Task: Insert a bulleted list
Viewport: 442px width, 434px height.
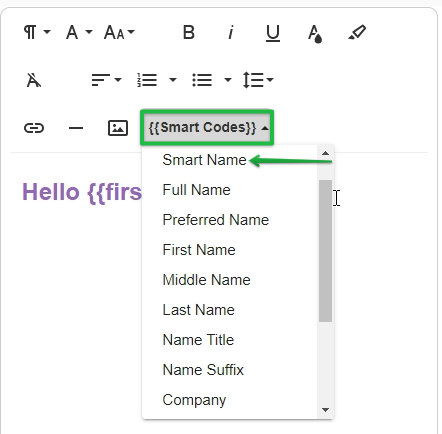Action: pos(202,80)
